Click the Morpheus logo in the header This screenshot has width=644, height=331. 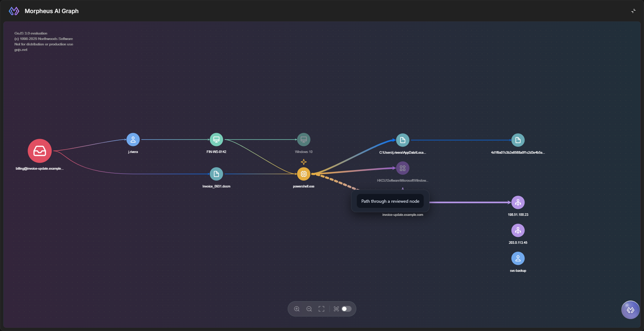click(14, 11)
